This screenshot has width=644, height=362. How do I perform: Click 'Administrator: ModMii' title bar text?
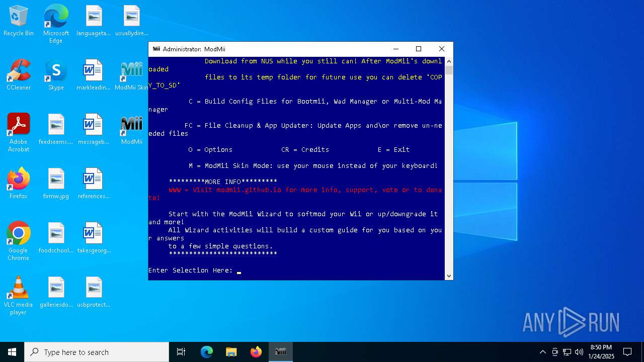click(x=194, y=49)
